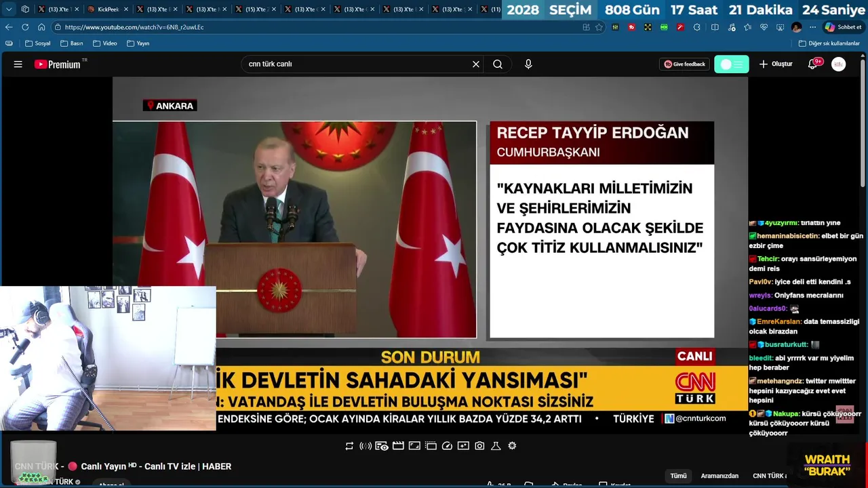Clear the search box text with X
Viewport: 868px width, 488px height.
pos(476,64)
